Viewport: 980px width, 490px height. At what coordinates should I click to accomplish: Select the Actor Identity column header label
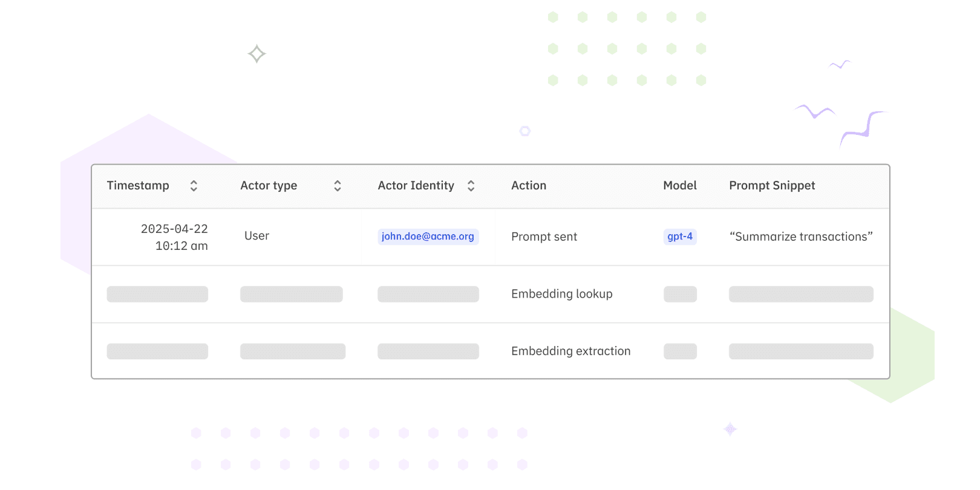(x=416, y=186)
